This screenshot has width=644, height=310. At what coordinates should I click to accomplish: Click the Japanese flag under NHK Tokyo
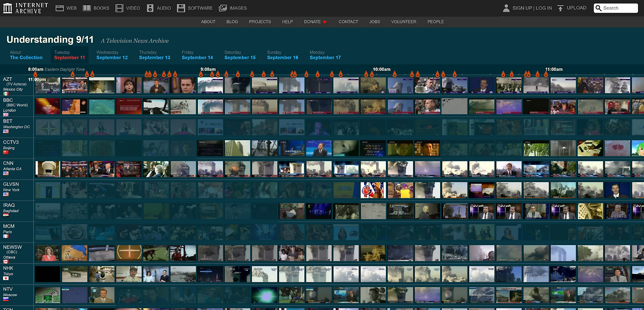tap(6, 278)
